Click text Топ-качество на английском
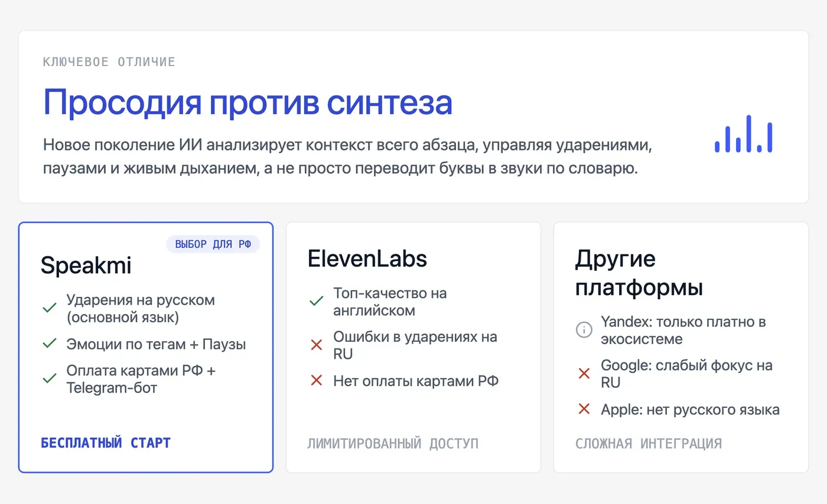 390,302
